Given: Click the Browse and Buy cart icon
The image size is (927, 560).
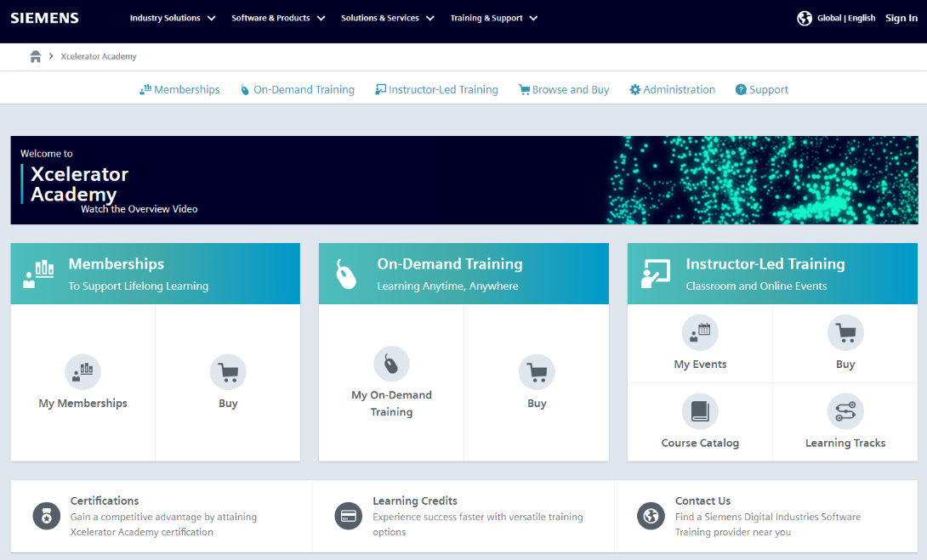Looking at the screenshot, I should pyautogui.click(x=524, y=90).
